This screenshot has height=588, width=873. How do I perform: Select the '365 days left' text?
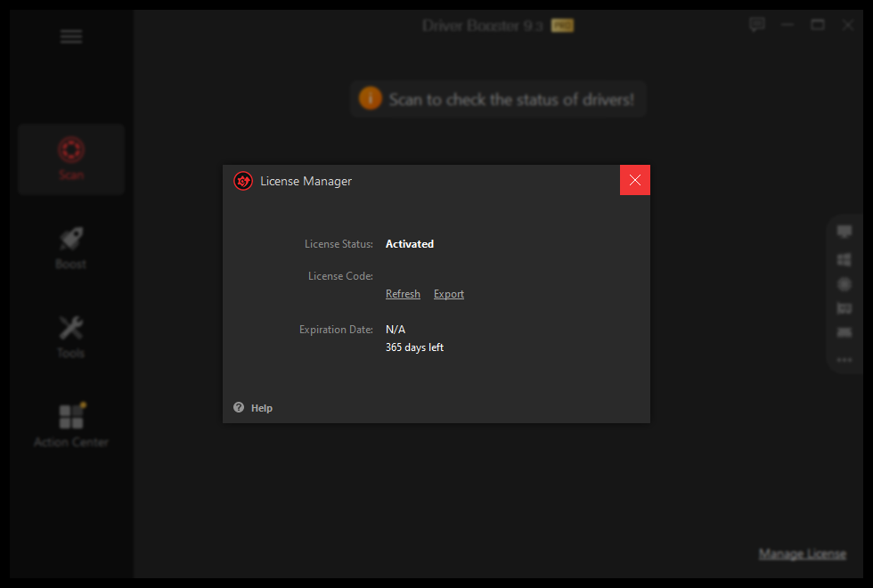[x=414, y=347]
